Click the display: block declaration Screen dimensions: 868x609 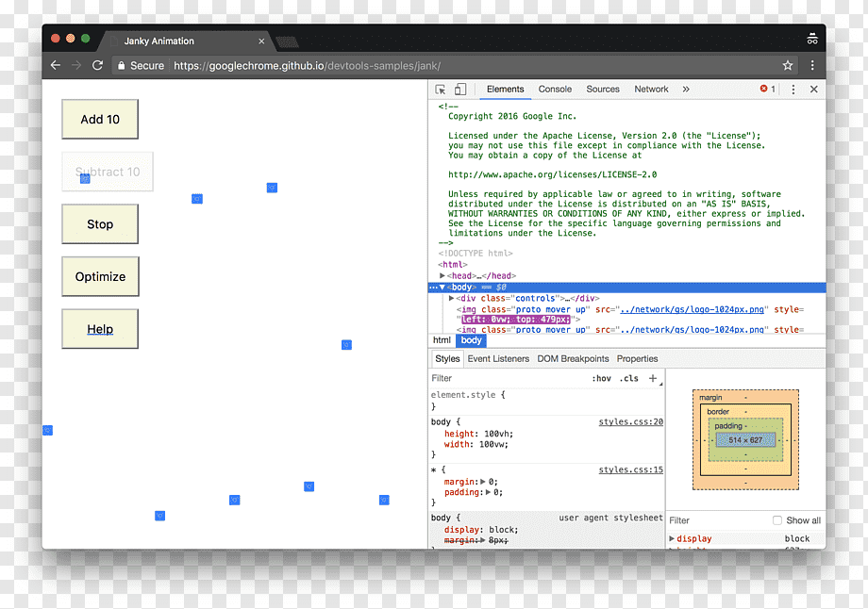pos(481,530)
